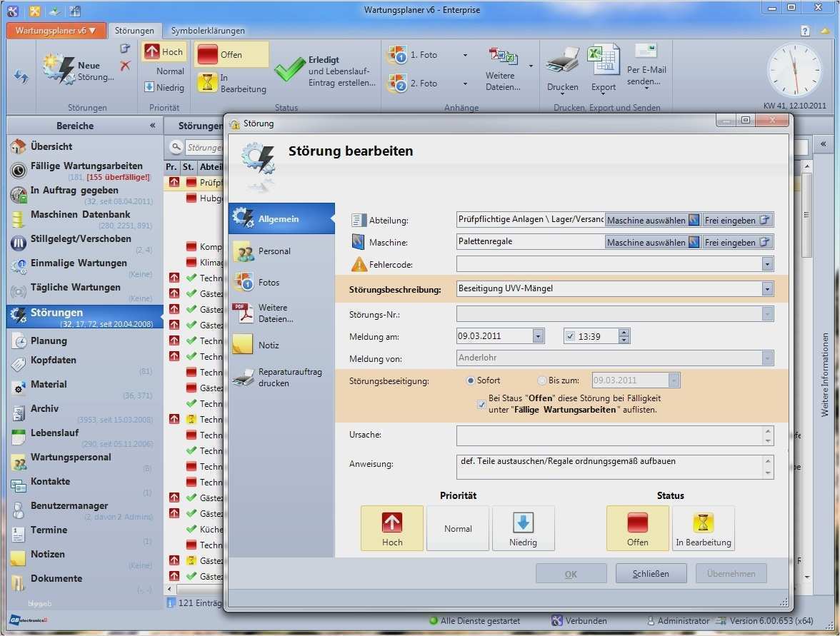Click the green Erledigt checkmark icon
The image size is (840, 636).
point(290,71)
